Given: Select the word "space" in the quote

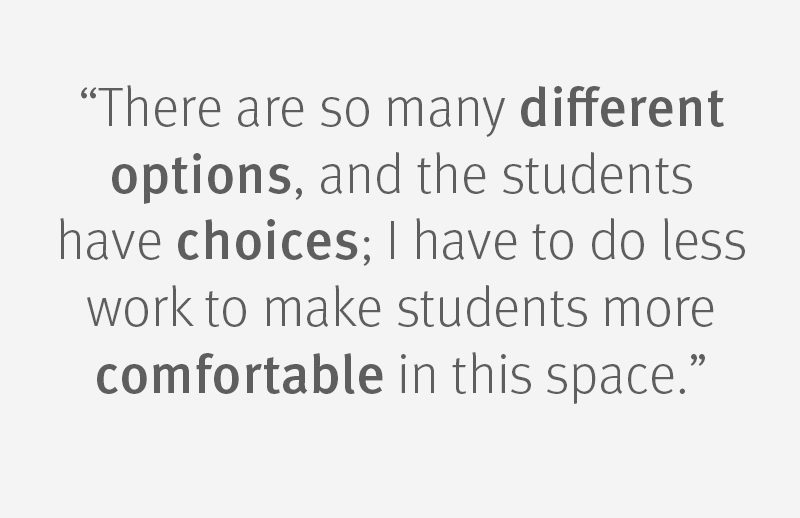Looking at the screenshot, I should [612, 379].
